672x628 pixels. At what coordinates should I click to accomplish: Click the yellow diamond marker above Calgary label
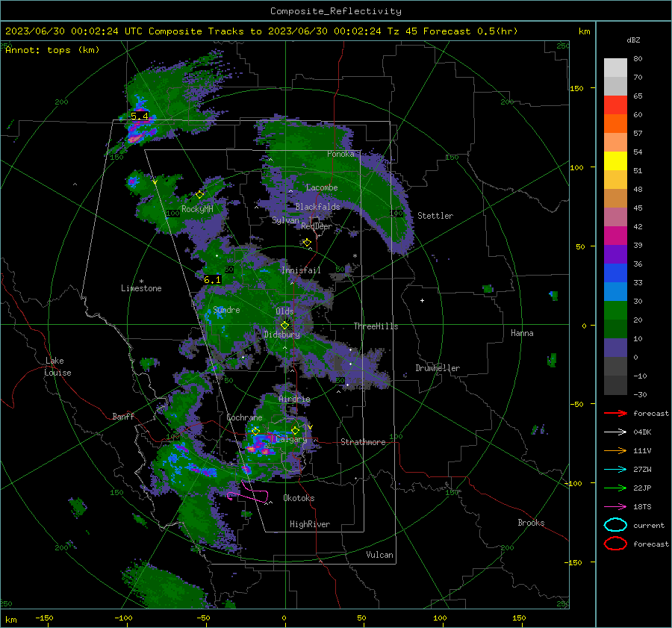295,430
